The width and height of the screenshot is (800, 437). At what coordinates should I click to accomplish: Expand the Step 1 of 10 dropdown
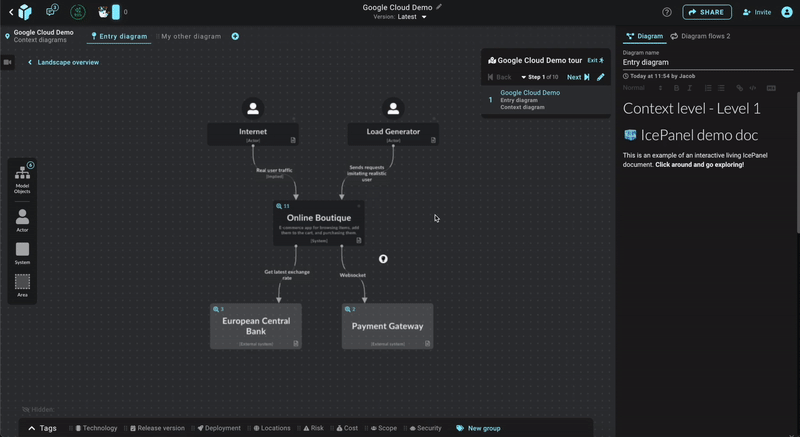(x=540, y=77)
